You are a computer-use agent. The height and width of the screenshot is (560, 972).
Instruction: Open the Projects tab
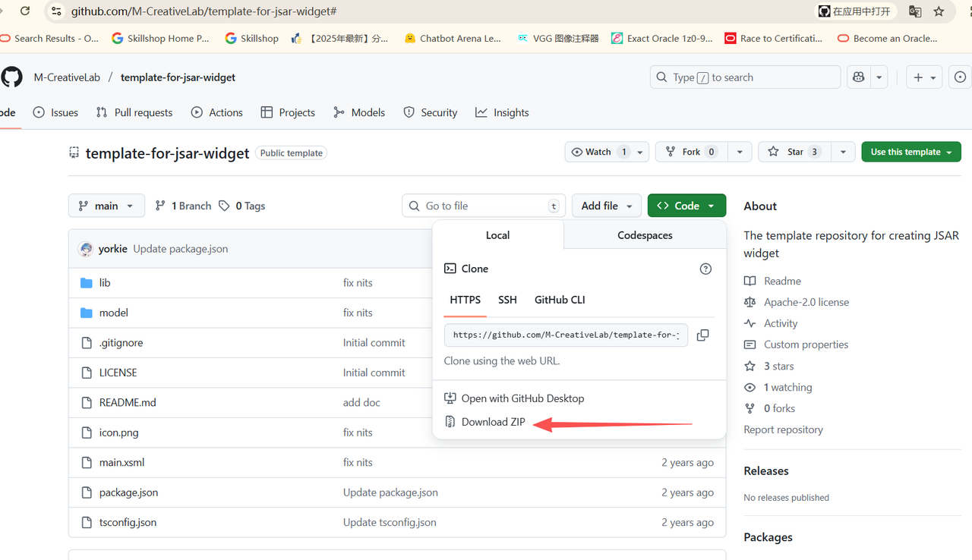pyautogui.click(x=288, y=112)
